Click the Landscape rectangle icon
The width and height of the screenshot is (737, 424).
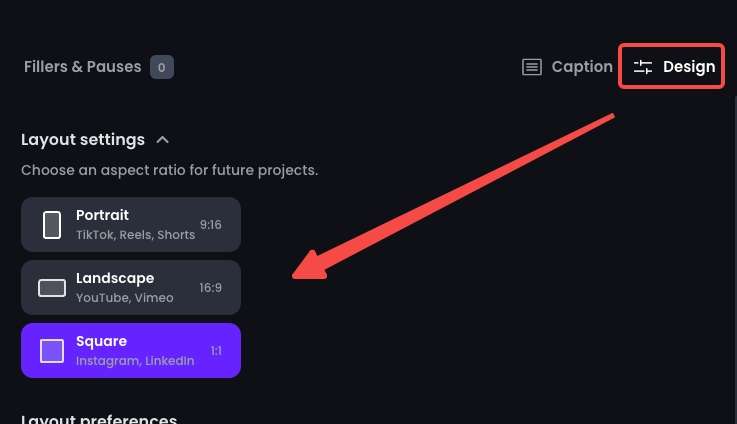[52, 288]
